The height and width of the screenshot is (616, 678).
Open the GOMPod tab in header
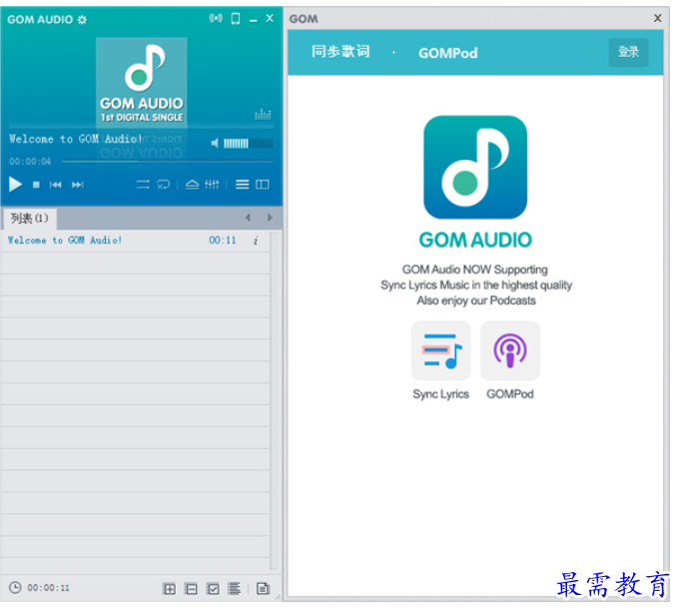click(448, 53)
